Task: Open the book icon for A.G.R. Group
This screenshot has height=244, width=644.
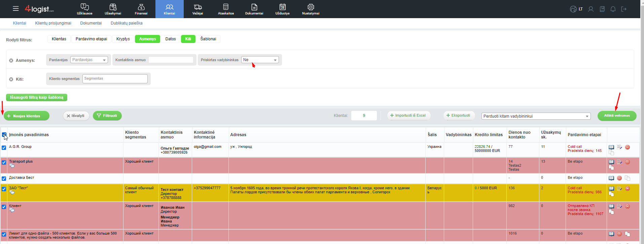Action: pyautogui.click(x=611, y=147)
